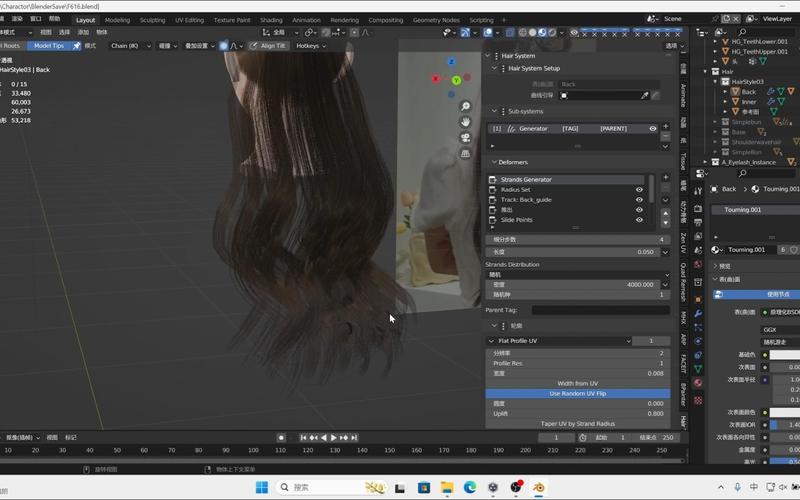Click the green Y axis gizmo ball
Screen dimensions: 800x500
(x=456, y=80)
